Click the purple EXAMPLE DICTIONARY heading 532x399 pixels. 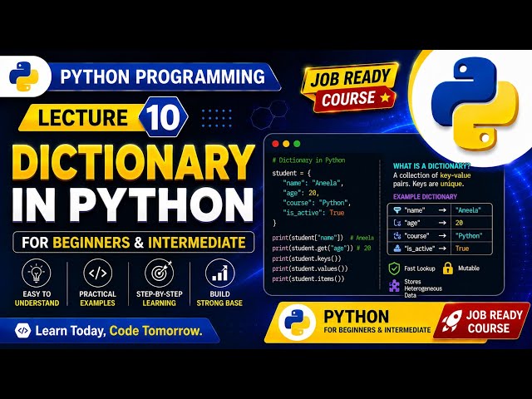(x=425, y=197)
